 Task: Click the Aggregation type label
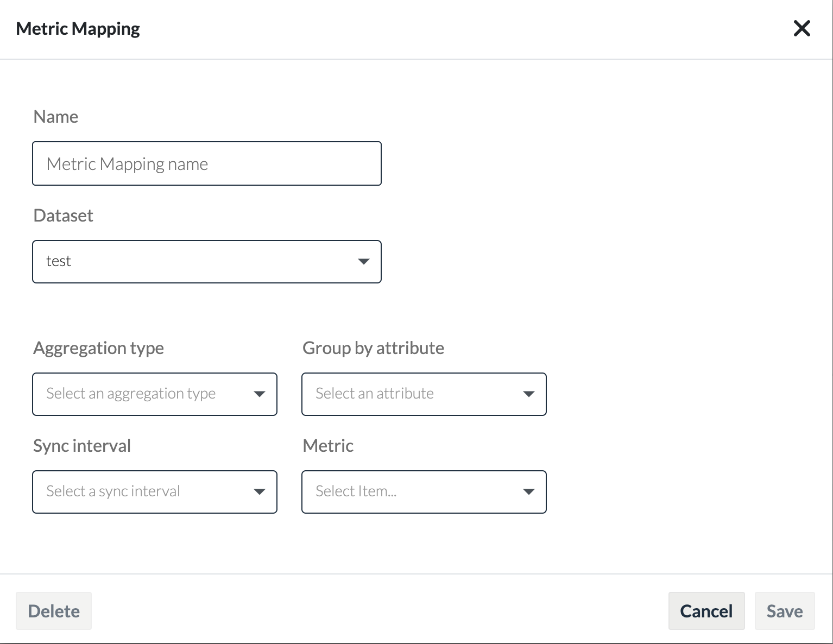click(x=99, y=348)
